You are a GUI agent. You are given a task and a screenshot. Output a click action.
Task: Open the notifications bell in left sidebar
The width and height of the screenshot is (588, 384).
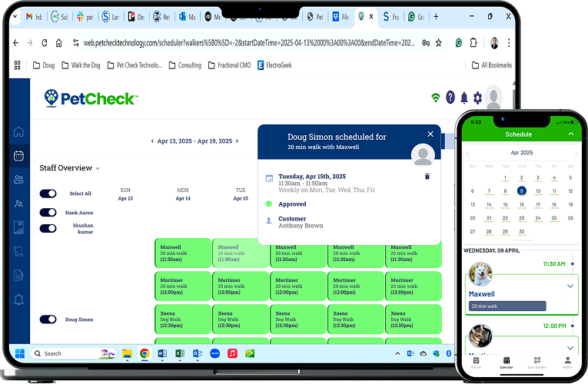pyautogui.click(x=18, y=299)
